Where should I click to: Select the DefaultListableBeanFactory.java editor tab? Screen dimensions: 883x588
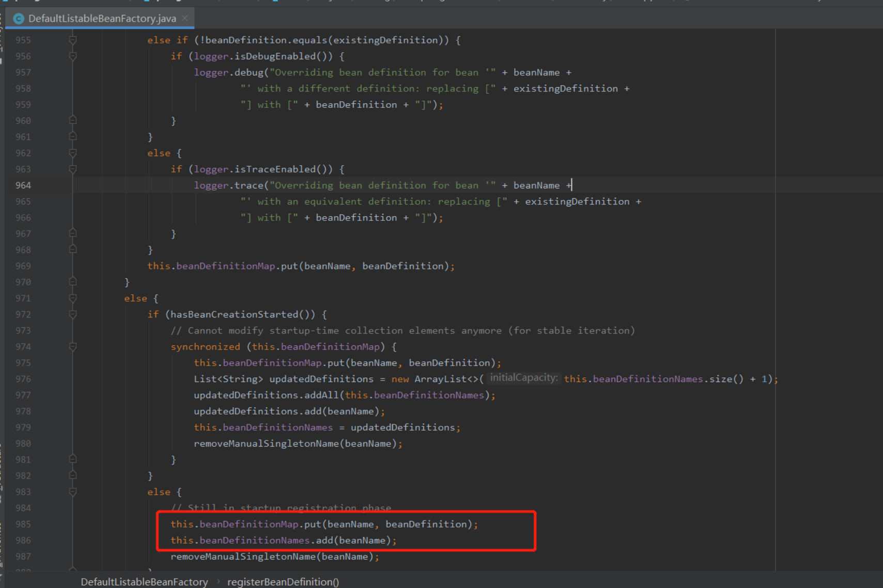[x=101, y=18]
